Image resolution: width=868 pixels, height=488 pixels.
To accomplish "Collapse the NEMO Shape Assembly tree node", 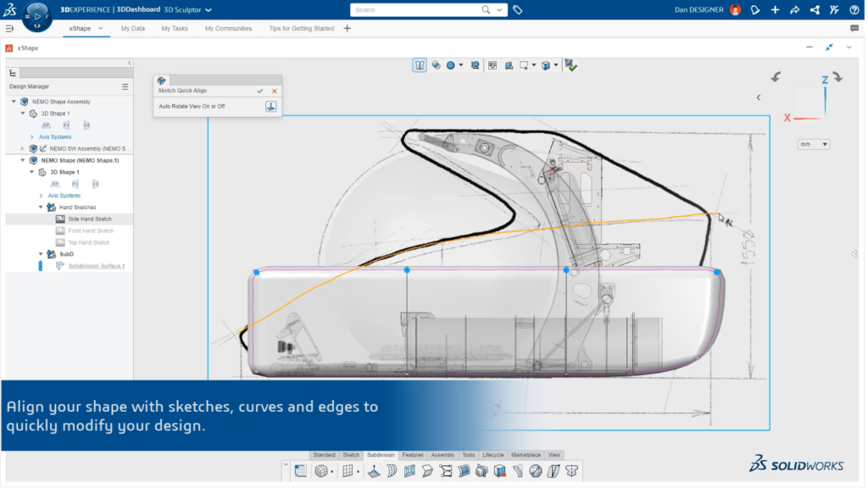I will pos(12,100).
